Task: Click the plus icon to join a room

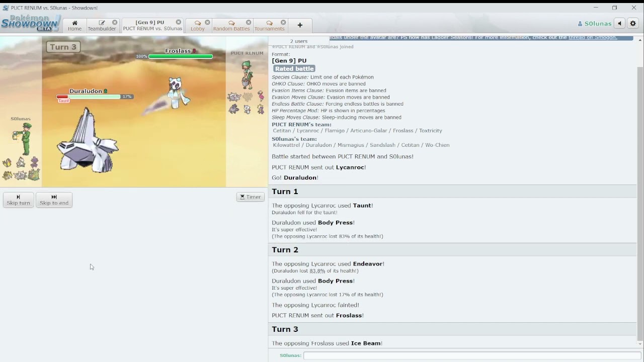Action: click(x=300, y=25)
